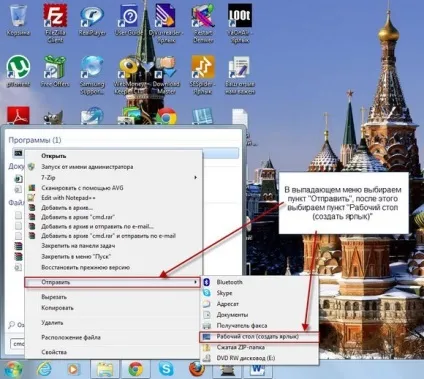Image resolution: width=424 pixels, height=379 pixels.
Task: Send to Bluetooth in the submenu
Action: pos(259,282)
